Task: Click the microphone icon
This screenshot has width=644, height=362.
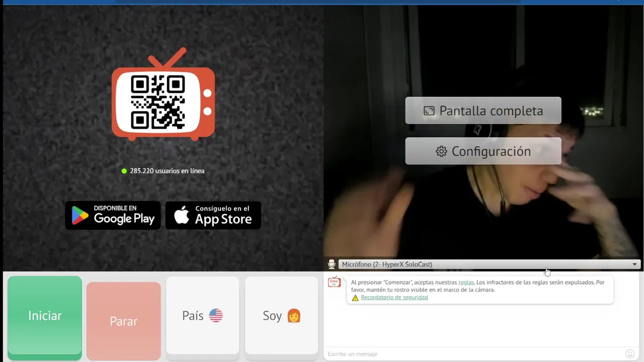Action: click(x=332, y=264)
